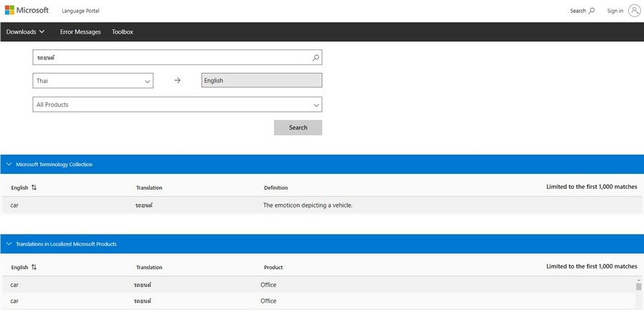Click the Definition column header
The height and width of the screenshot is (310, 644).
point(275,188)
